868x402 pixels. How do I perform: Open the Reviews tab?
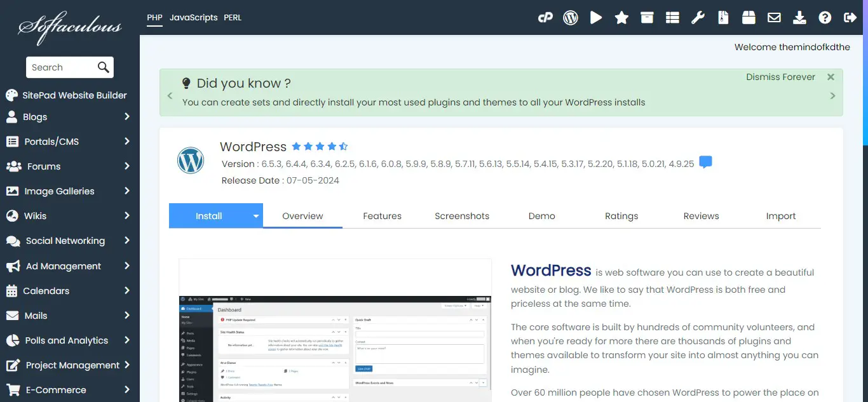tap(701, 216)
